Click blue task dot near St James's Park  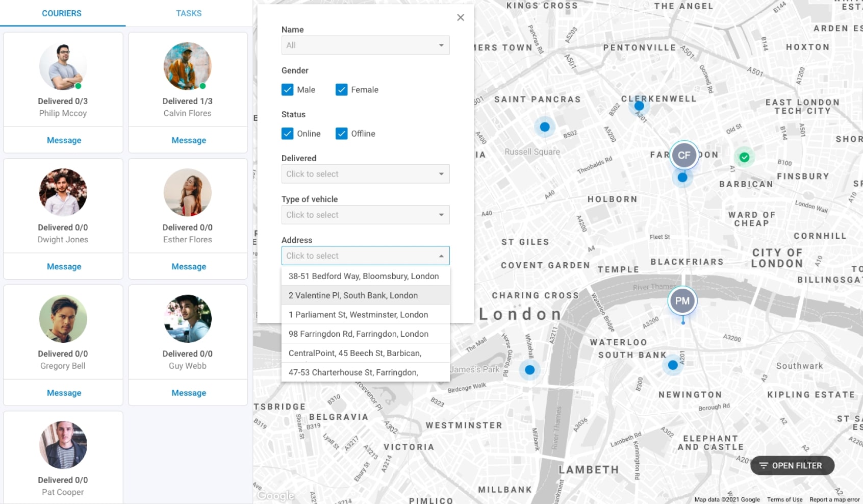[530, 370]
